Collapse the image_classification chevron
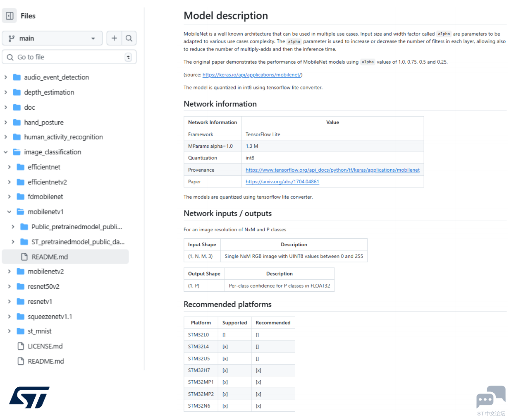This screenshot has width=509, height=420. pyautogui.click(x=6, y=152)
